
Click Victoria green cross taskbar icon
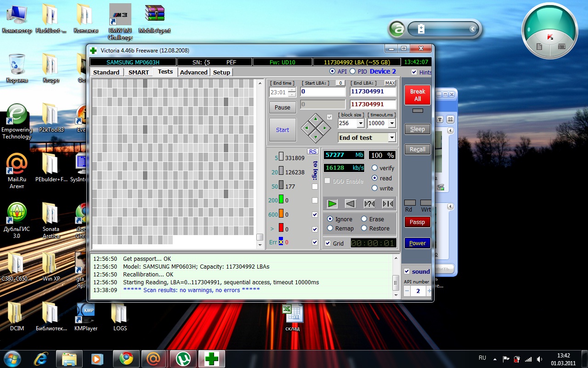point(212,358)
